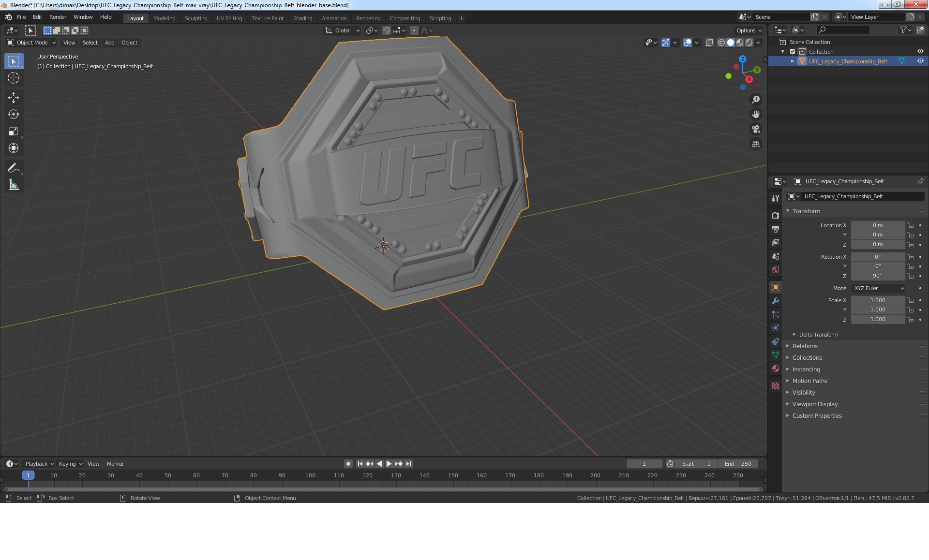Click the viewport zoom magnifier icon

click(x=756, y=100)
